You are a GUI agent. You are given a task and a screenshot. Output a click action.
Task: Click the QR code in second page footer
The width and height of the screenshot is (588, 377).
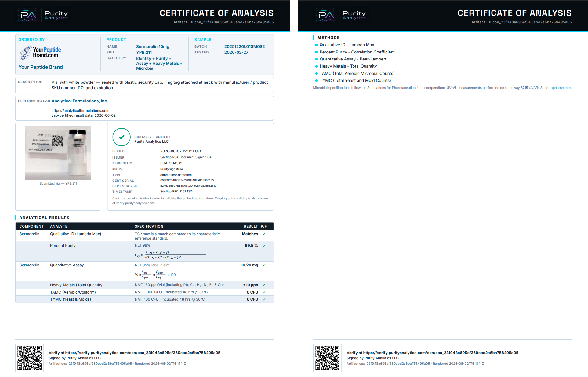pos(327,358)
